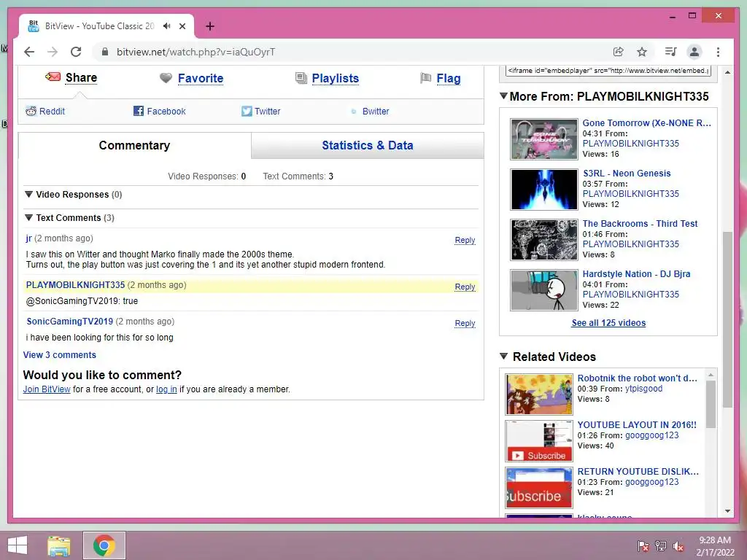Click the Share envelope icon
747x560 pixels.
pyautogui.click(x=53, y=77)
